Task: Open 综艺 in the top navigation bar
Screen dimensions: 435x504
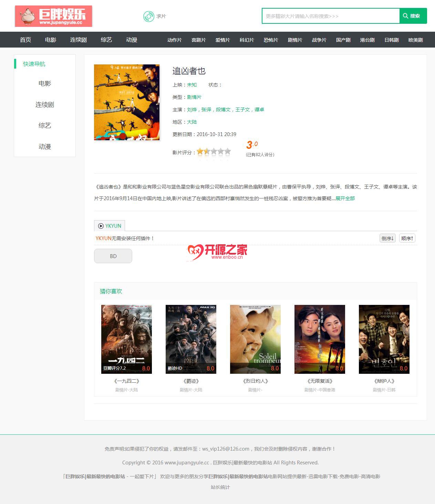Action: 106,40
